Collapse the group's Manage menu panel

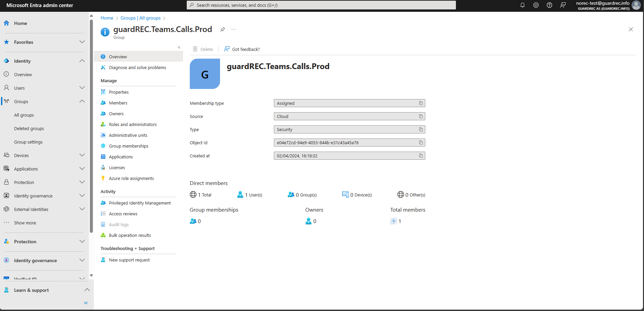point(179,47)
